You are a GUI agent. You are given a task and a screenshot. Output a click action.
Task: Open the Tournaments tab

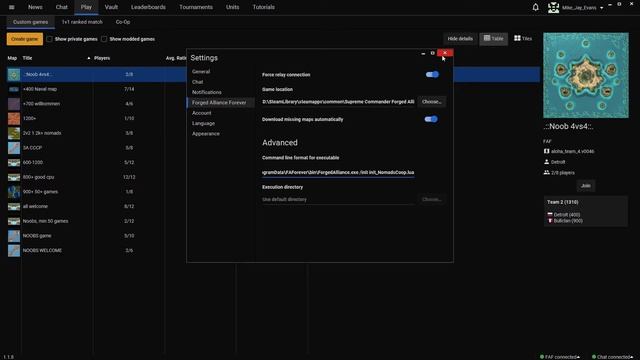[x=196, y=7]
